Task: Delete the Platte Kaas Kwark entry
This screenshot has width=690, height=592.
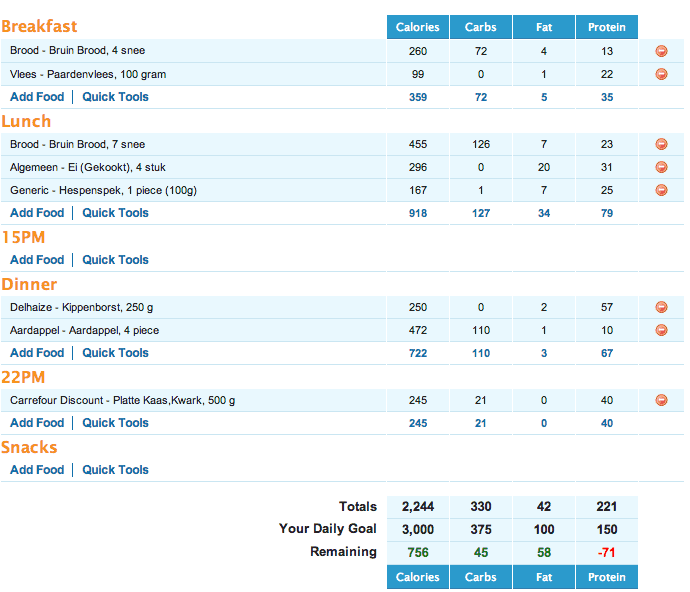Action: point(661,400)
